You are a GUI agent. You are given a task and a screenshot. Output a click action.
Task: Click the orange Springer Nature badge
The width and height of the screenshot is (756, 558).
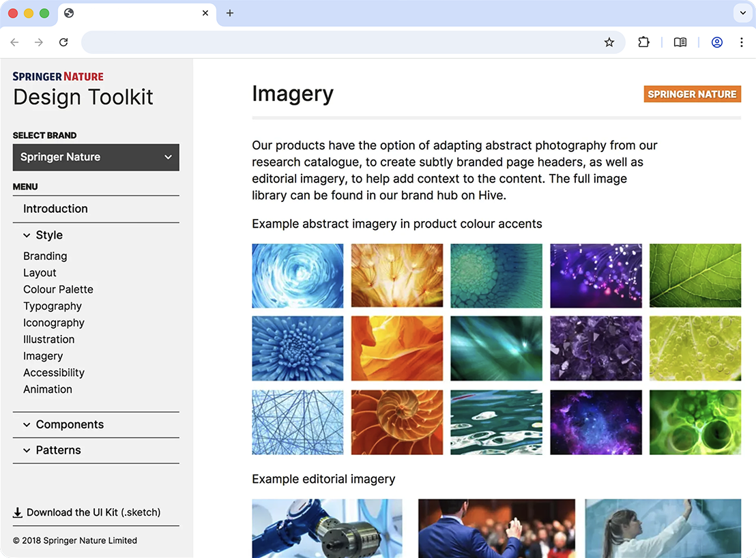(692, 94)
